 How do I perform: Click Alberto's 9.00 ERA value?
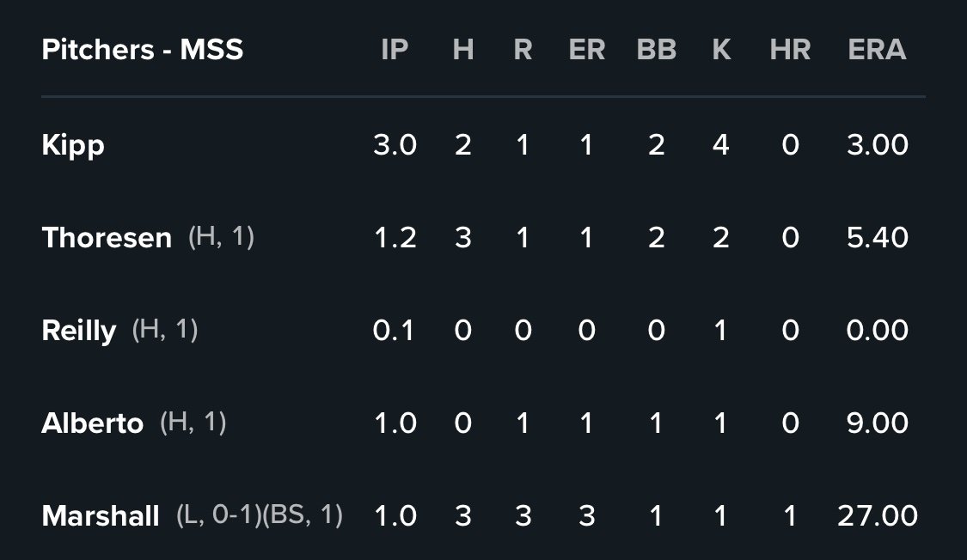click(877, 423)
